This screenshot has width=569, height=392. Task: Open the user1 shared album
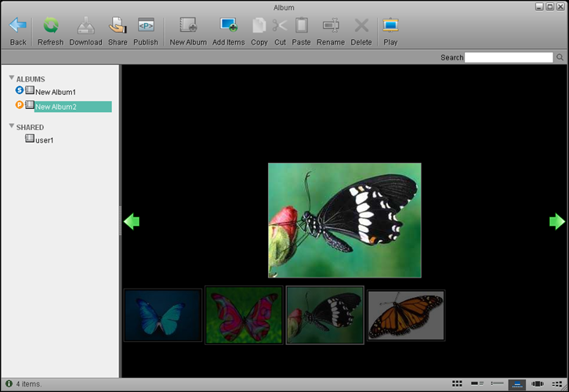point(44,140)
